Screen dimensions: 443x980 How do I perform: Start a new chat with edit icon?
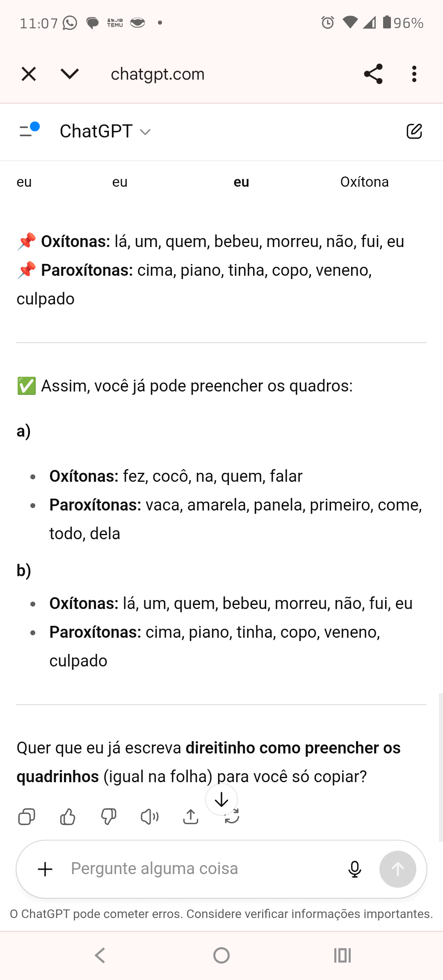tap(414, 131)
